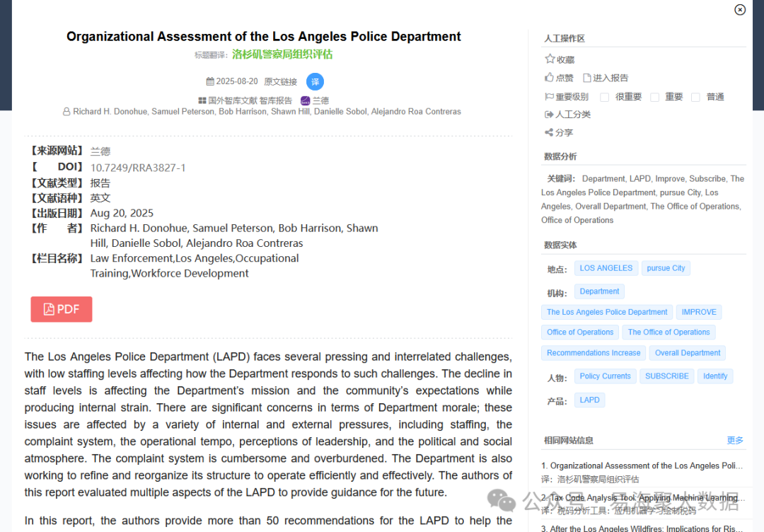Image resolution: width=764 pixels, height=532 pixels.
Task: Click the 进入报告 document icon
Action: [x=586, y=78]
